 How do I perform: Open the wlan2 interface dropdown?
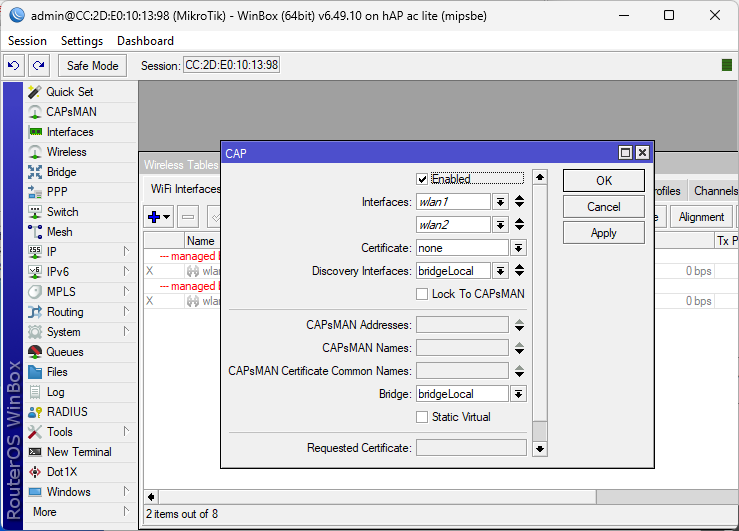click(x=500, y=225)
